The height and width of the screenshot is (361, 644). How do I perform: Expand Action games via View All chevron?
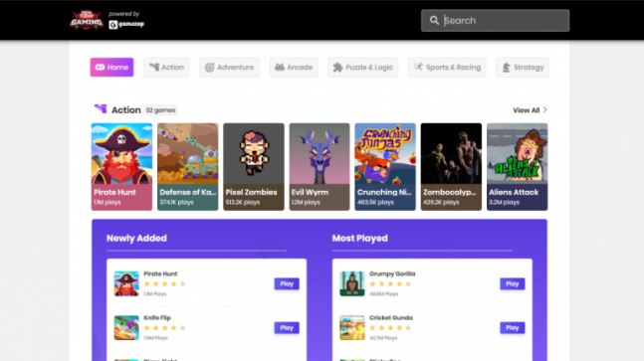(545, 110)
